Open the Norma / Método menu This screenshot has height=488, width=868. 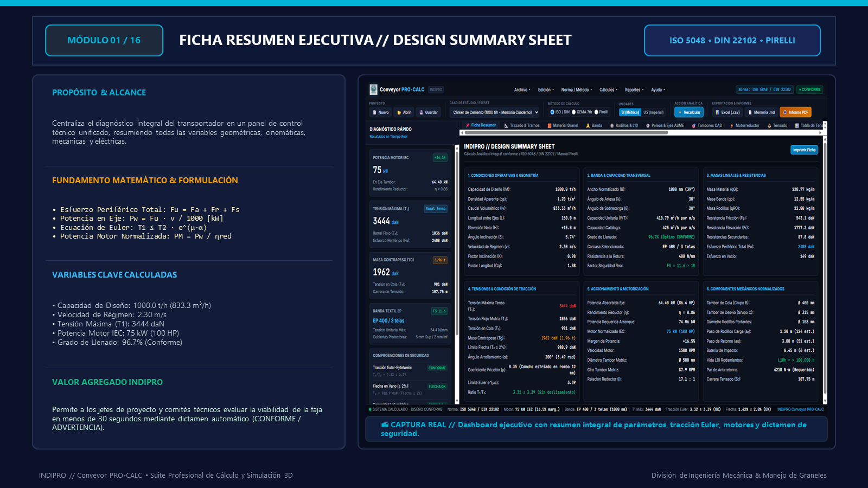(577, 89)
